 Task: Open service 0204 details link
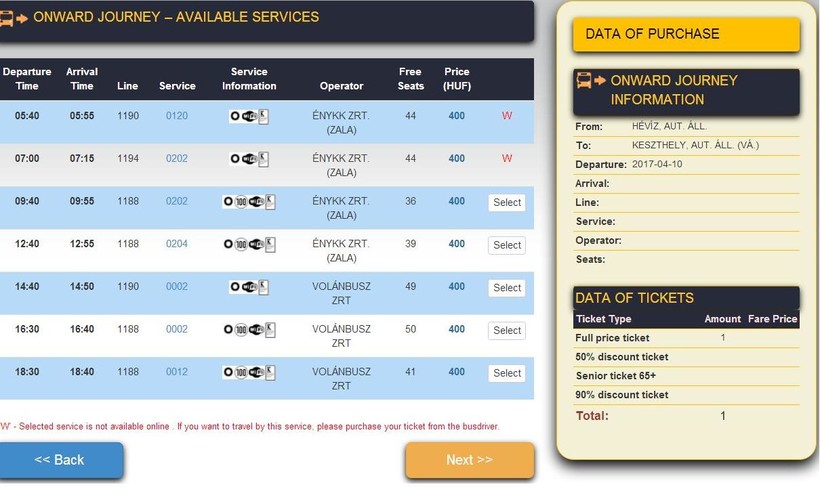(x=177, y=244)
